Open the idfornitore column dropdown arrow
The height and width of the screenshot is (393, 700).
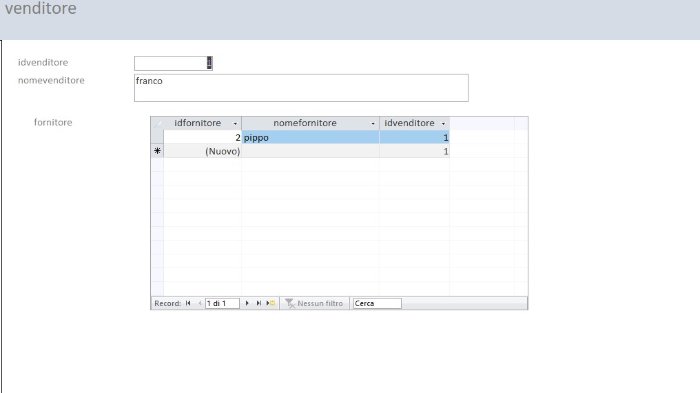click(235, 123)
